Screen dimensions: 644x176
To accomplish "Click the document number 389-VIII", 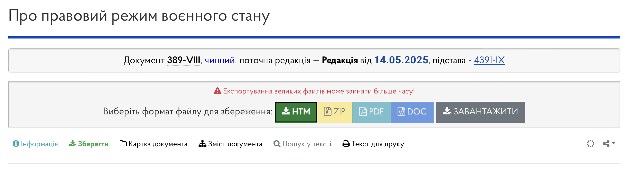I will pyautogui.click(x=184, y=60).
